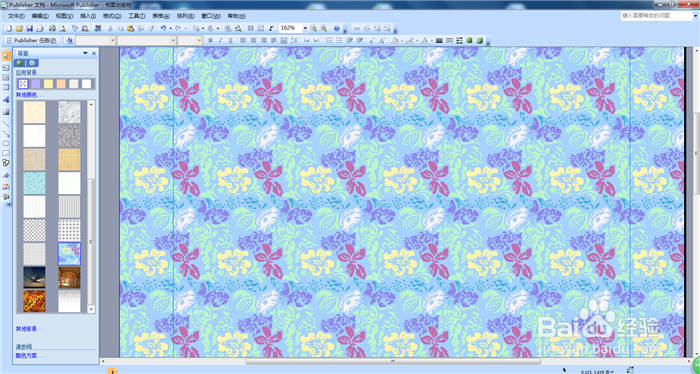Open the 文件 (File) menu
The width and height of the screenshot is (700, 374).
[16, 16]
